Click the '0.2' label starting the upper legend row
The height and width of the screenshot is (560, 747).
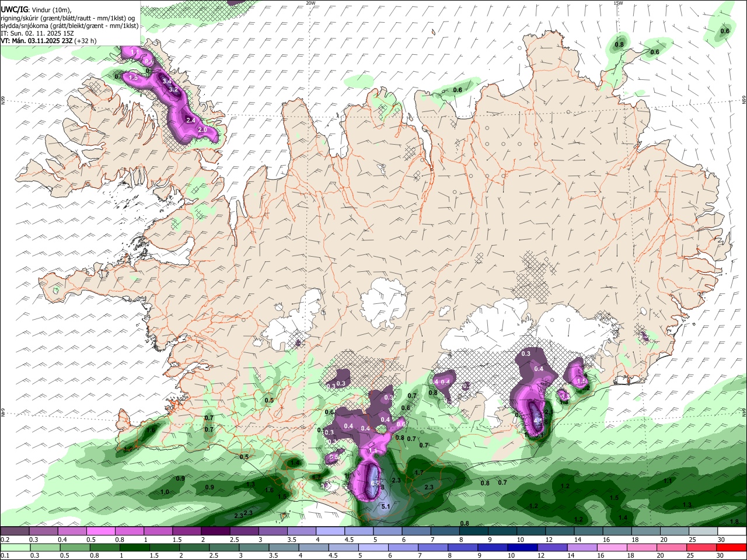[5, 540]
